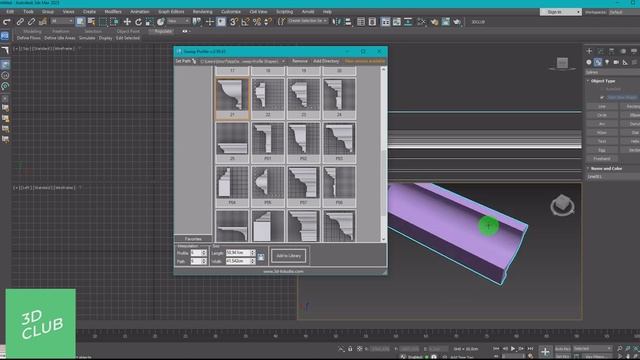This screenshot has width=640, height=360.
Task: Select the Select and Link tool
Action: coord(20,22)
